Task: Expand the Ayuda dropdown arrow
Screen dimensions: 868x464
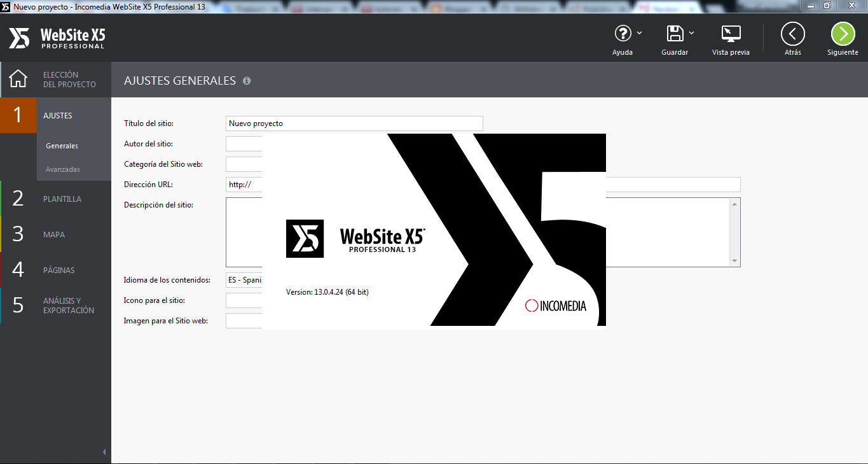Action: 639,33
